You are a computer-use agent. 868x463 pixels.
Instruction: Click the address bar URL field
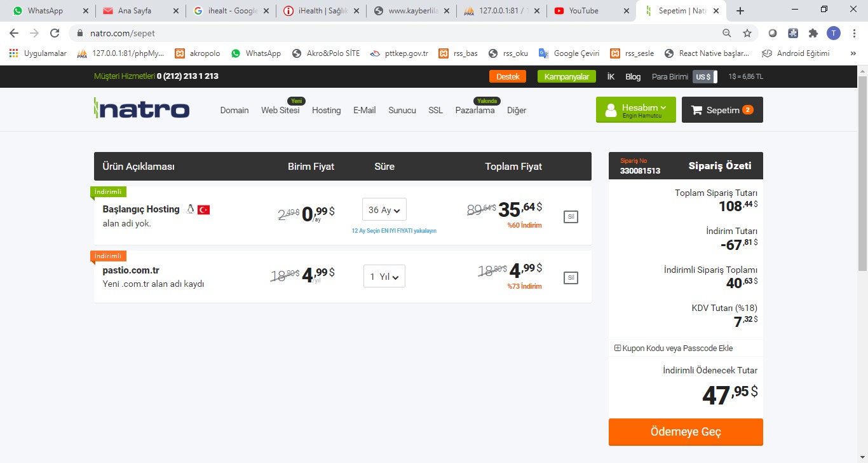point(381,33)
